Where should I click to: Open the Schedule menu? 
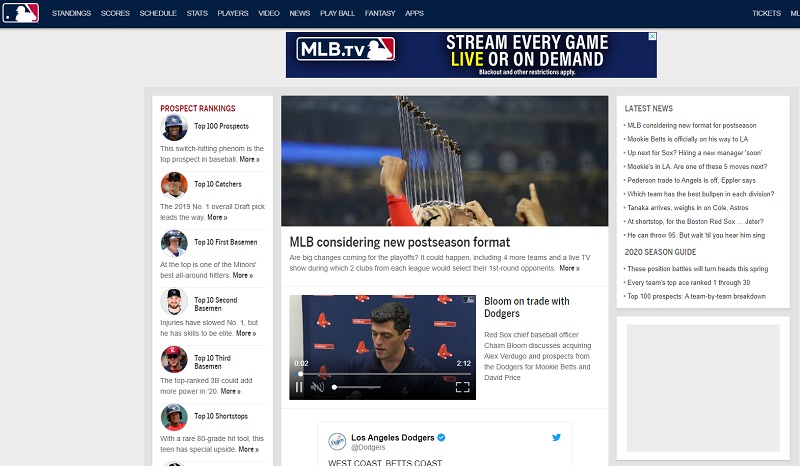[x=158, y=13]
